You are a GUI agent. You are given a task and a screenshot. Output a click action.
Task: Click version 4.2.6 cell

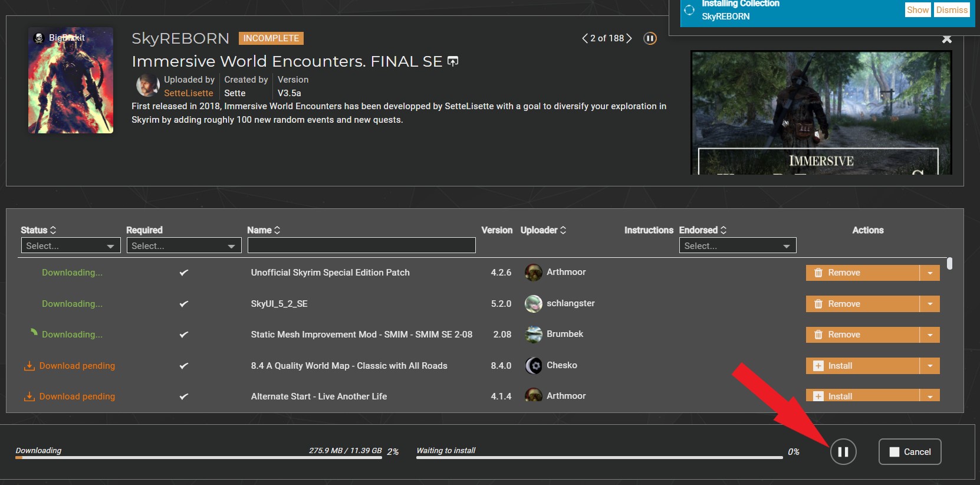coord(501,273)
